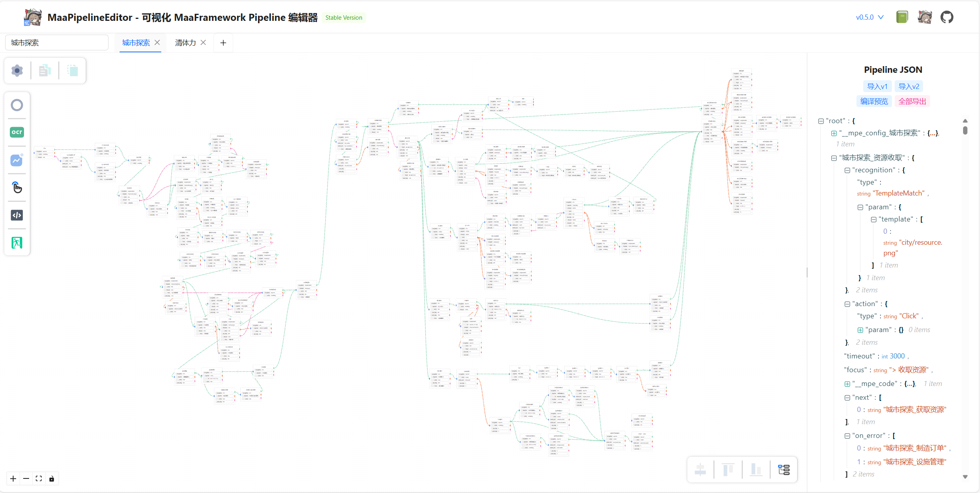This screenshot has height=493, width=980.
Task: Toggle the canvas lock icon
Action: (52, 479)
